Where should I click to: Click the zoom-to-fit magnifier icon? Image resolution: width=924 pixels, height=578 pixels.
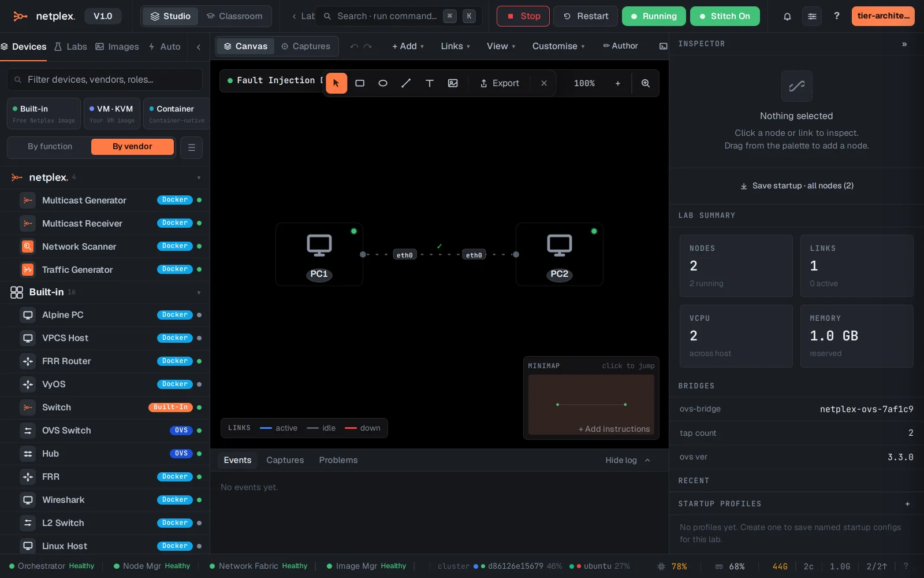tap(646, 83)
